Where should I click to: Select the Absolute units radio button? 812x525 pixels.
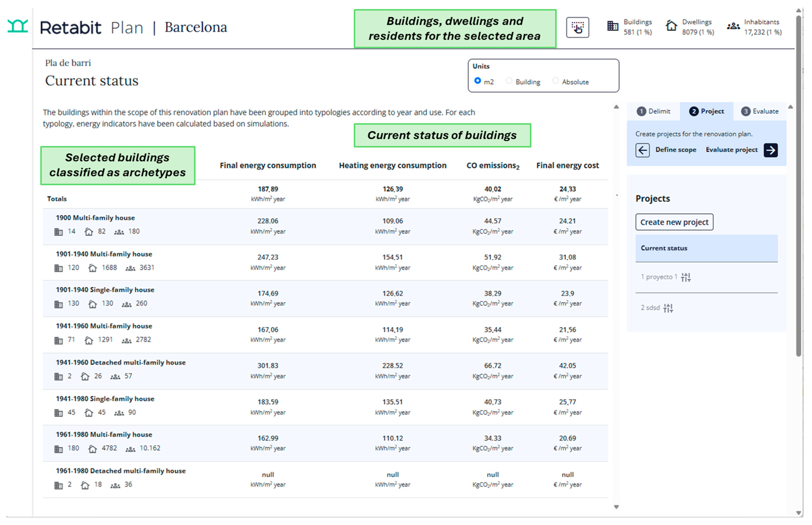[555, 81]
